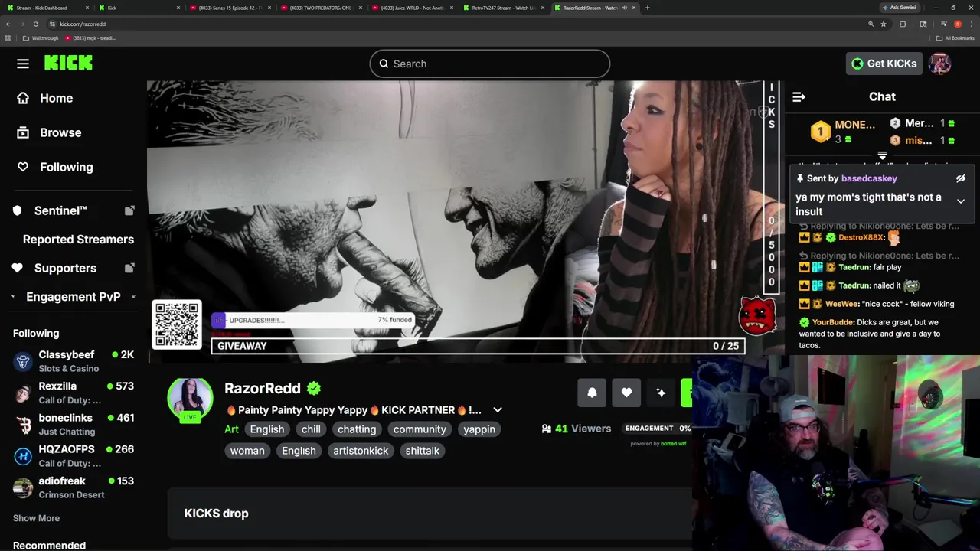980x551 pixels.
Task: Click external-link icon beside Sentinel
Action: [129, 210]
